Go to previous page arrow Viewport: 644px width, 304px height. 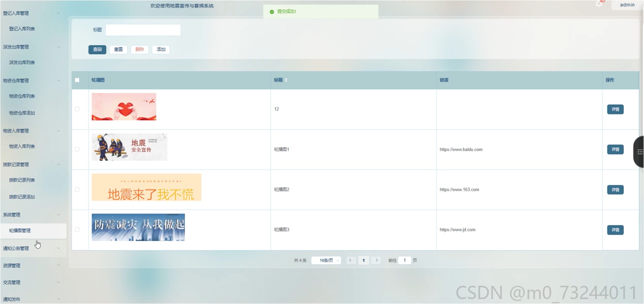(x=351, y=260)
